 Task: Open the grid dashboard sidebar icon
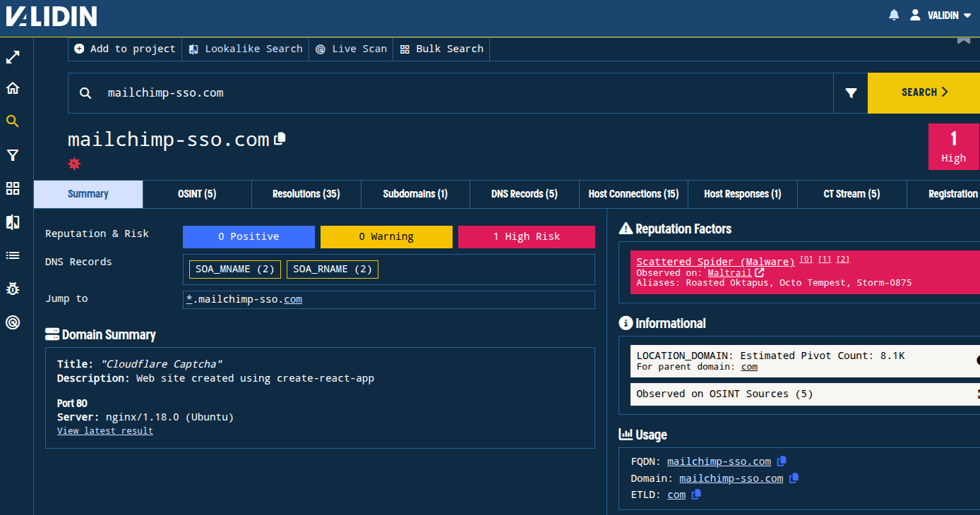[x=13, y=188]
